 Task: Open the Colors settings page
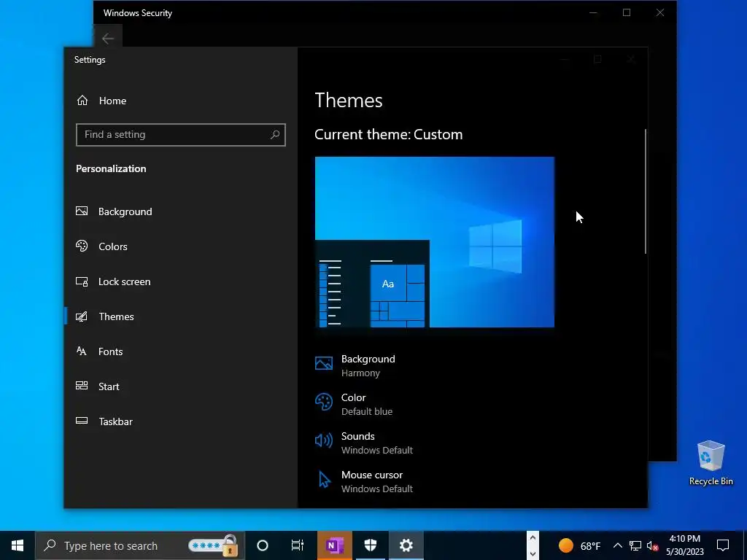point(181,246)
